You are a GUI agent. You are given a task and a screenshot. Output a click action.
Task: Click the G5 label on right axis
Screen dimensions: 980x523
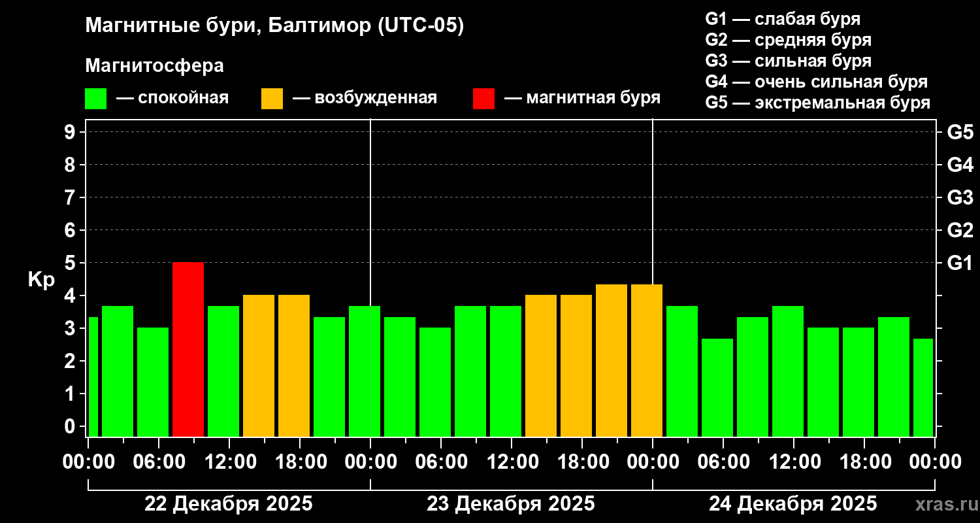coord(960,132)
